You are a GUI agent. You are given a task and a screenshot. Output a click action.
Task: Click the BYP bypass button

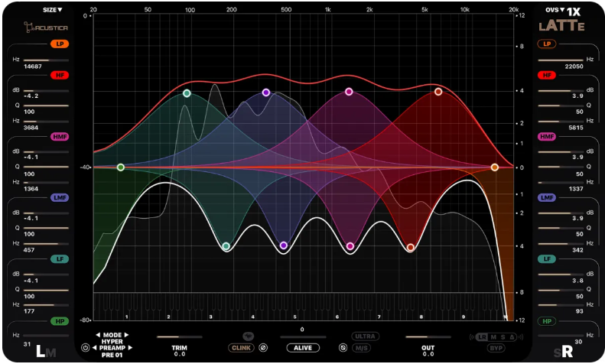coord(496,348)
